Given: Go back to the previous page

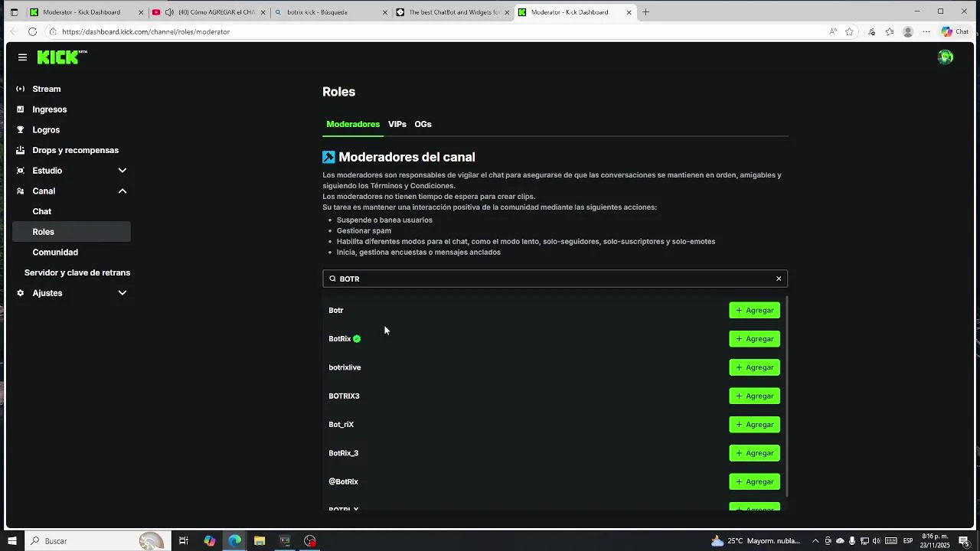Looking at the screenshot, I should (x=13, y=31).
